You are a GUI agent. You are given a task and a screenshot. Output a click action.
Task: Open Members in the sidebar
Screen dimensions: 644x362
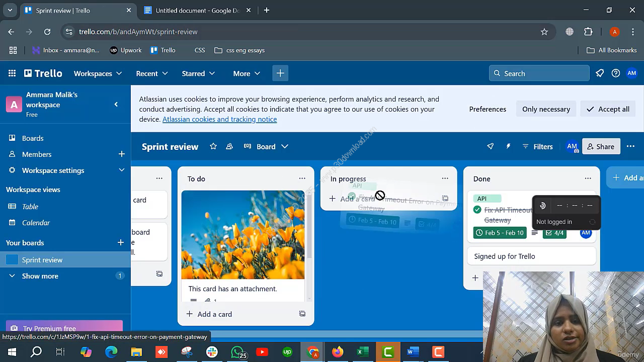coord(37,154)
